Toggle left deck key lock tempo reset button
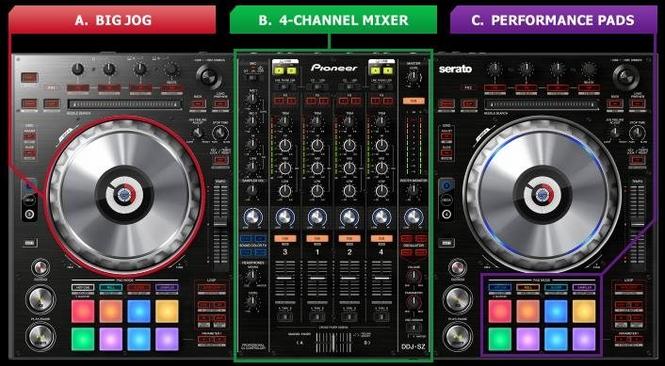 [221, 160]
